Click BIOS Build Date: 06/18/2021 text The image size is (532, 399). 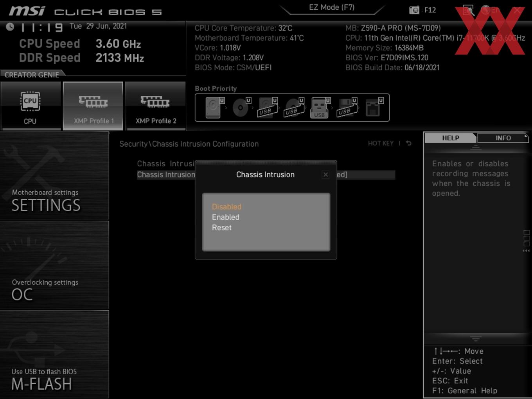[392, 67]
